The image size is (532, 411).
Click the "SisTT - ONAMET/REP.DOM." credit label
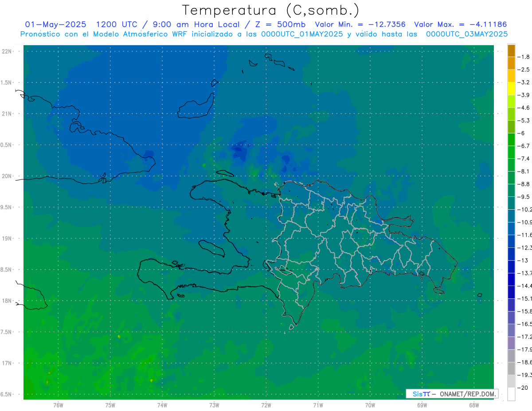click(452, 394)
